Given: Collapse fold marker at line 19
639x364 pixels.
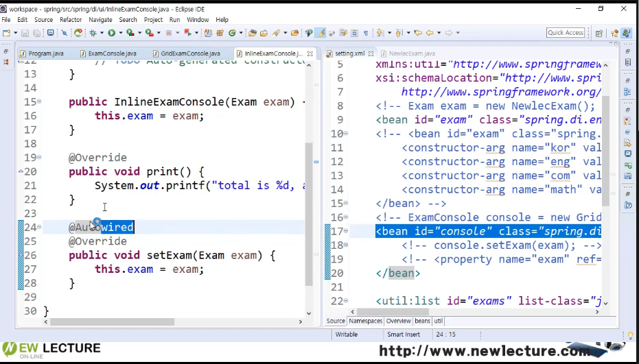Looking at the screenshot, I should click(x=39, y=157).
